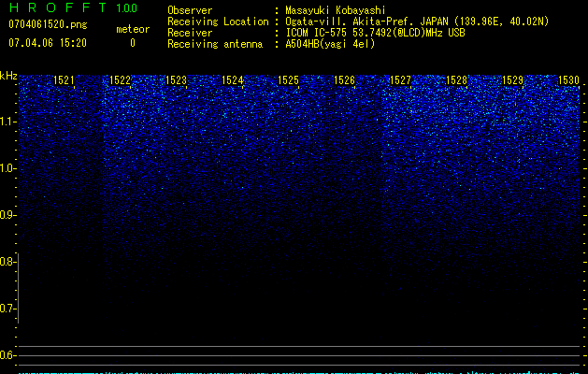Image resolution: width=588 pixels, height=374 pixels.
Task: Select the file name 0704061520.png
Action: (48, 24)
